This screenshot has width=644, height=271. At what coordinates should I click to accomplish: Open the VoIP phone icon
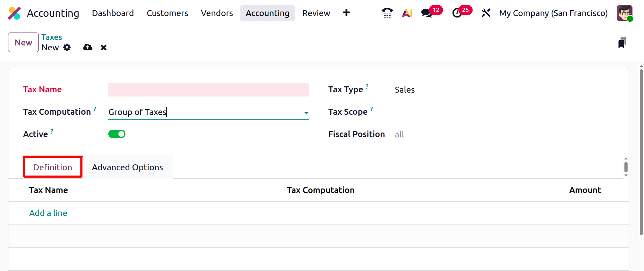pos(387,13)
